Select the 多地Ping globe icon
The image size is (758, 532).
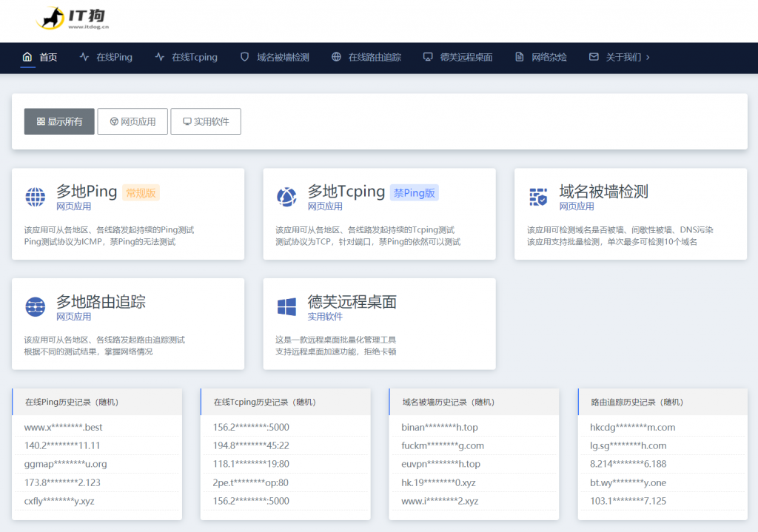point(35,197)
